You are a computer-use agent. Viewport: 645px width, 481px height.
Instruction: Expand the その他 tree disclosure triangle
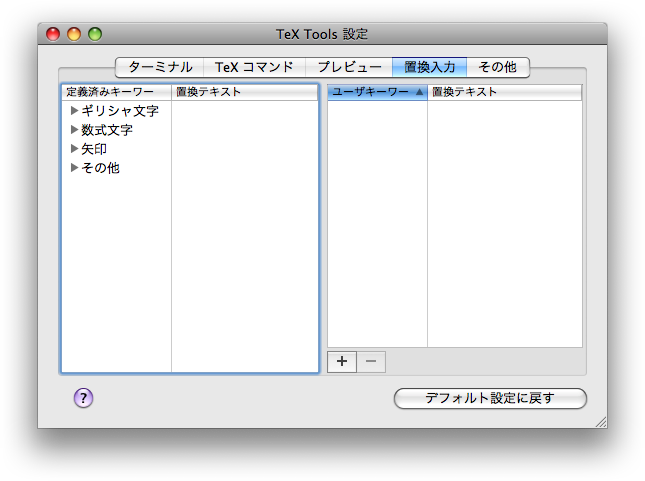[x=74, y=167]
